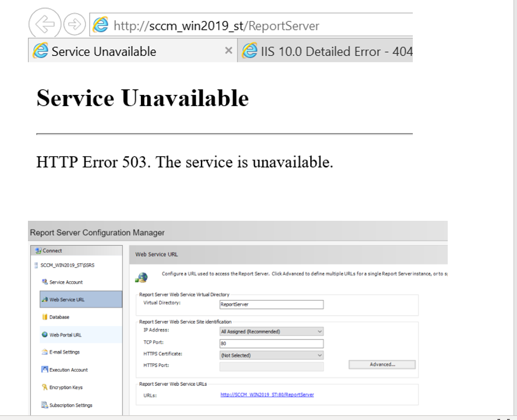The height and width of the screenshot is (420, 517).
Task: Click the Web Service URL icon
Action: coord(44,299)
